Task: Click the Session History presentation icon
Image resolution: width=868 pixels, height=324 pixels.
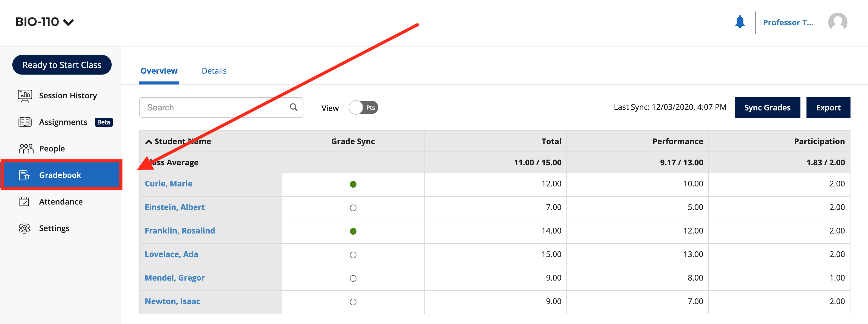Action: [x=25, y=95]
